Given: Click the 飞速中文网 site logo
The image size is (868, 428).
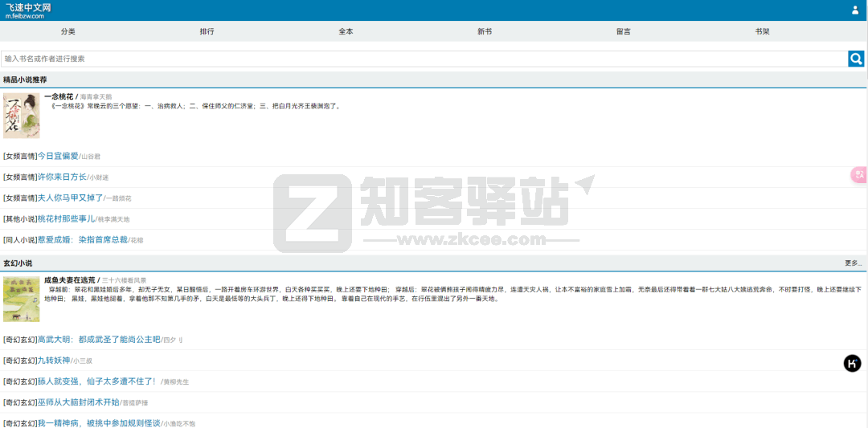Looking at the screenshot, I should [29, 10].
